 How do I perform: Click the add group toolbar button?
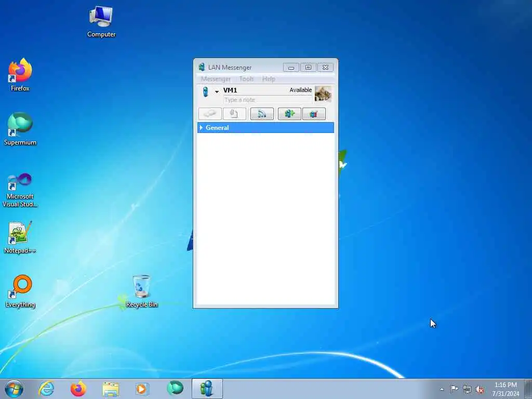click(x=289, y=114)
